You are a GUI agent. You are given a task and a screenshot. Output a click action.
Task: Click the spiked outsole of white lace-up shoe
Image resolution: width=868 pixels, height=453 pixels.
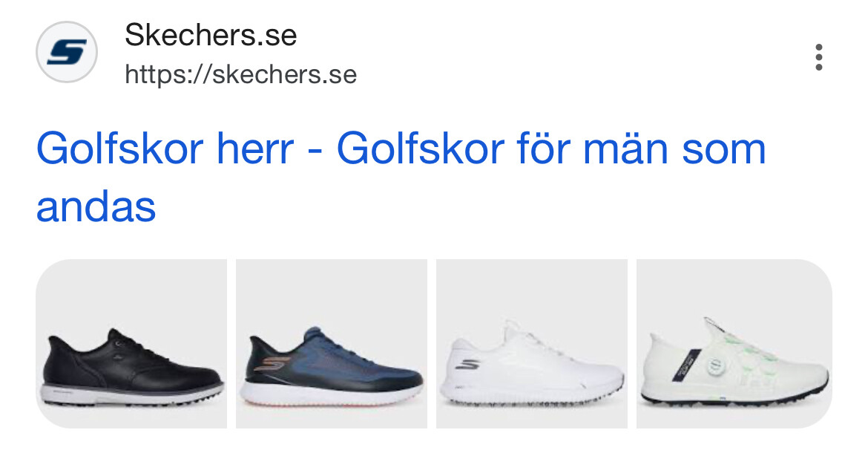(531, 400)
